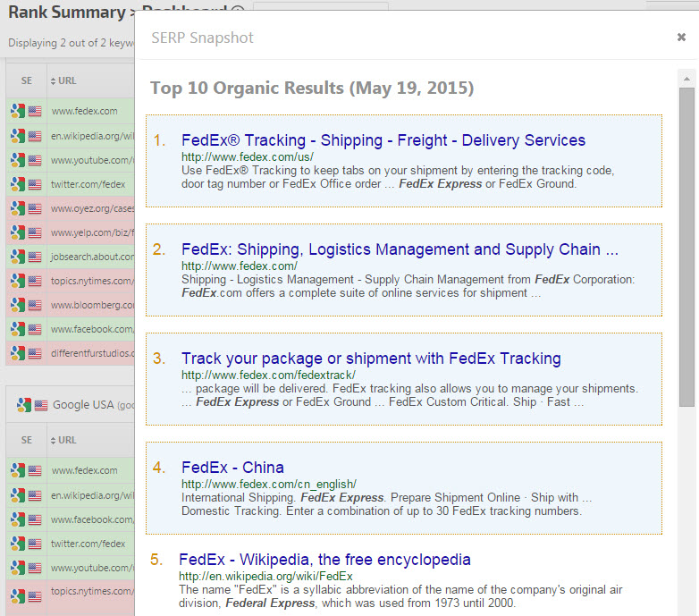Click the http://www.fedex.com/us/ URL

point(248,156)
